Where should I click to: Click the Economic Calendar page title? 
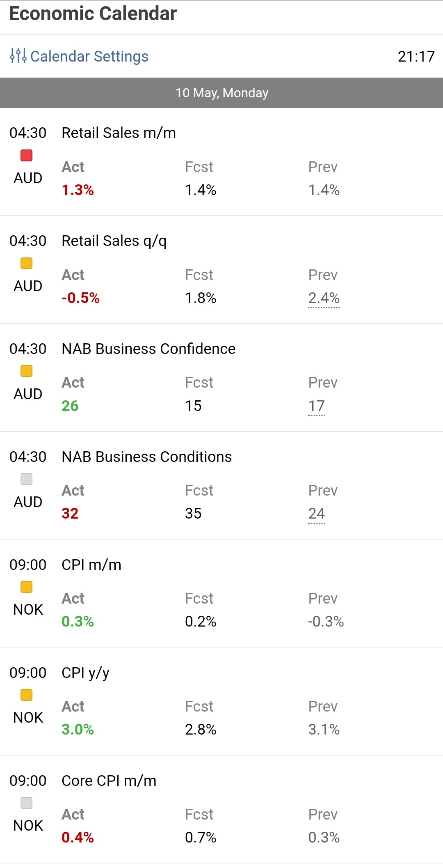[x=93, y=14]
